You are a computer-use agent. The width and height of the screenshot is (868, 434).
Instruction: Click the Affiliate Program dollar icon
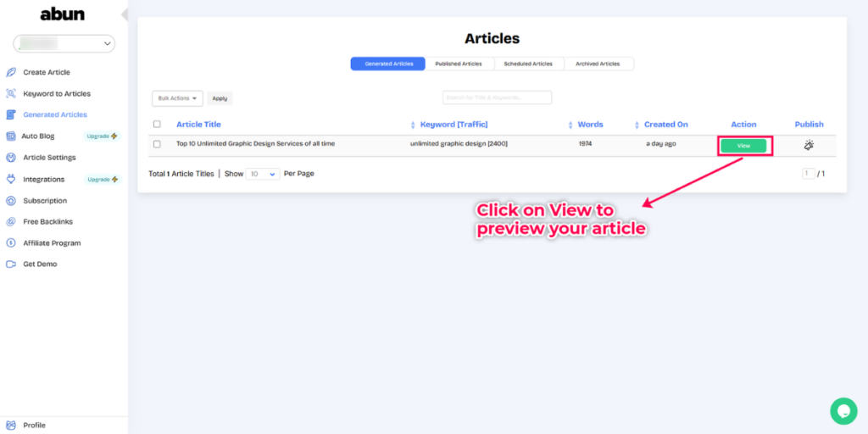click(10, 243)
